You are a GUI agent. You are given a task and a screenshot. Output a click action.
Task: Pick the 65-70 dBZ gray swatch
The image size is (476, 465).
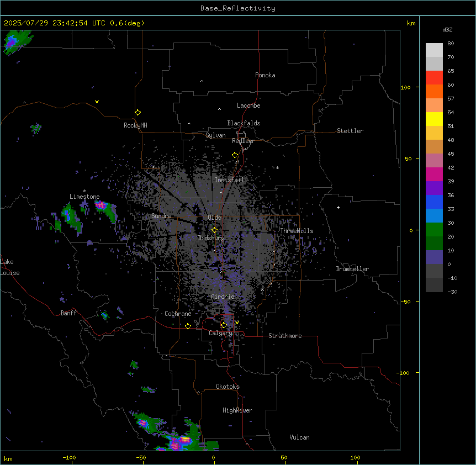434,64
